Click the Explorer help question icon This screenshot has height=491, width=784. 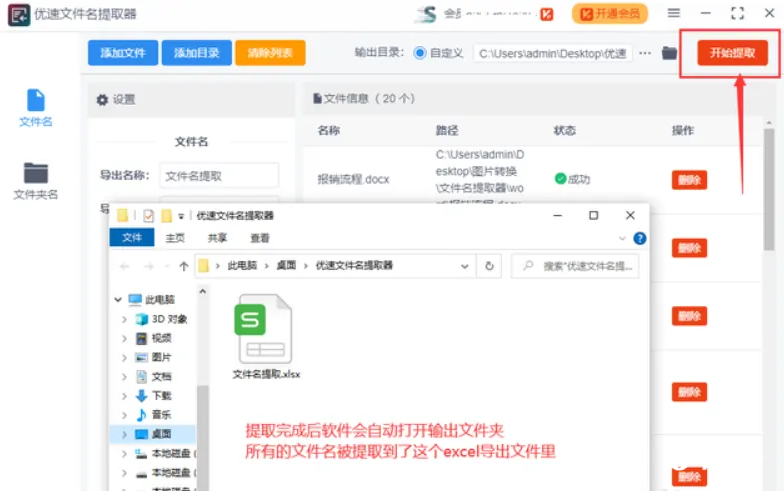(640, 238)
